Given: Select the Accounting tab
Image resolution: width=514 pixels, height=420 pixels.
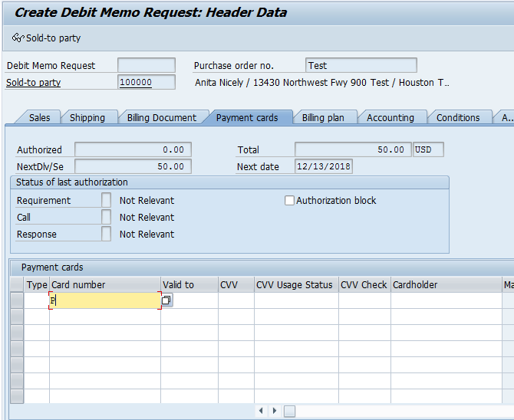Looking at the screenshot, I should (390, 117).
